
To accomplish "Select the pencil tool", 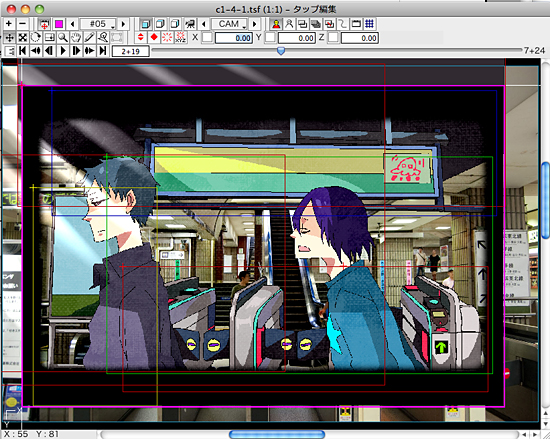I will click(x=89, y=38).
